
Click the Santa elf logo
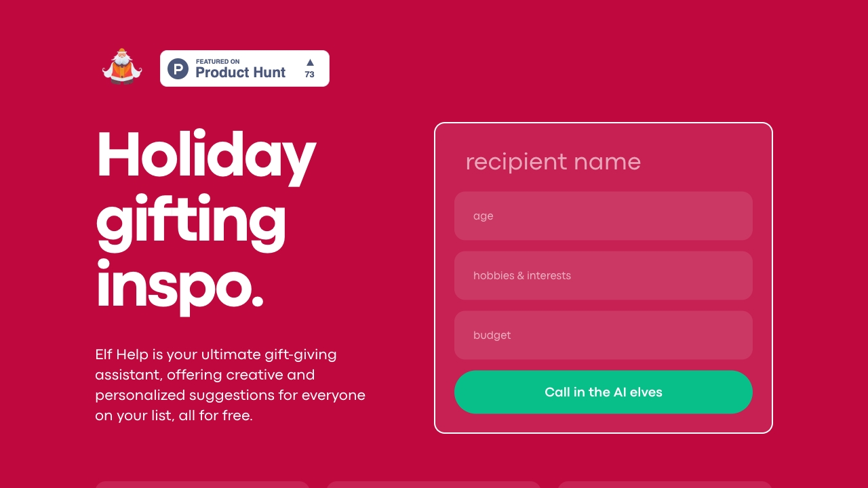(122, 66)
